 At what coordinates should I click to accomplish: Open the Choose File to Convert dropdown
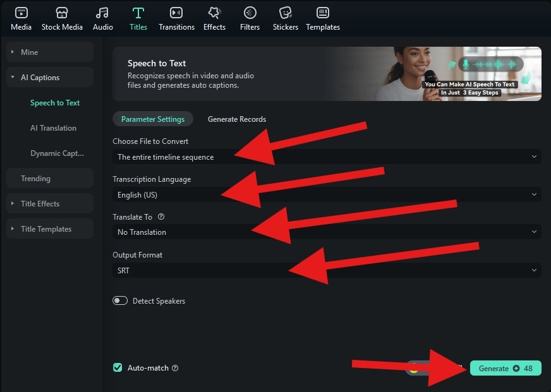click(x=327, y=157)
